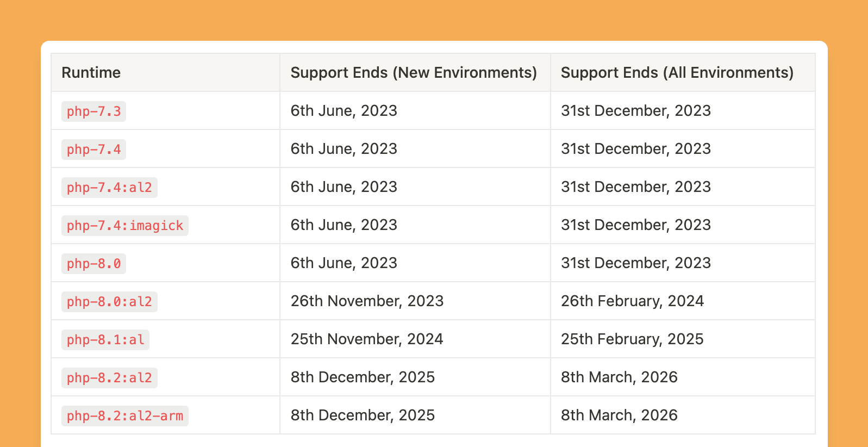The height and width of the screenshot is (447, 868).
Task: Click the Runtime column header
Action: click(x=91, y=73)
